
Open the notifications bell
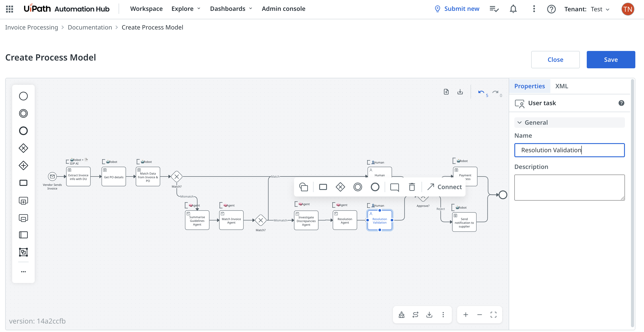pyautogui.click(x=513, y=9)
